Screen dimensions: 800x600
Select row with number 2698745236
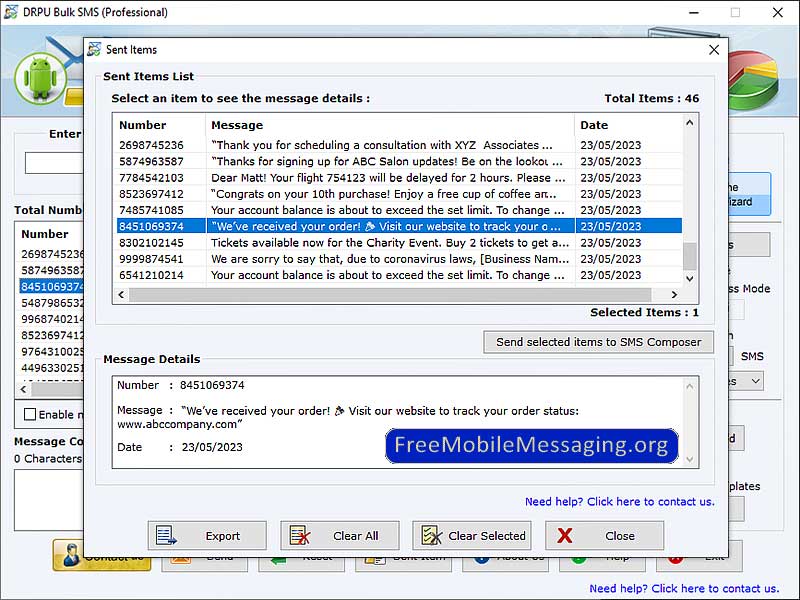tap(398, 145)
